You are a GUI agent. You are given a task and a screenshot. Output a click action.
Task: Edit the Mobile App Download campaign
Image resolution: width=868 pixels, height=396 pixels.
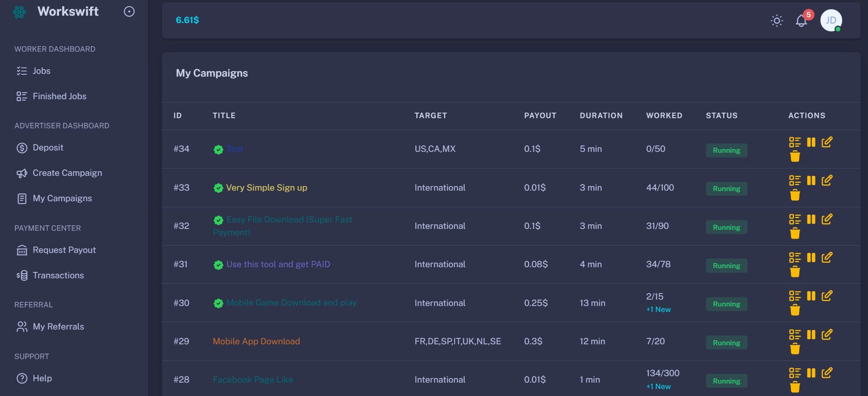pyautogui.click(x=827, y=334)
